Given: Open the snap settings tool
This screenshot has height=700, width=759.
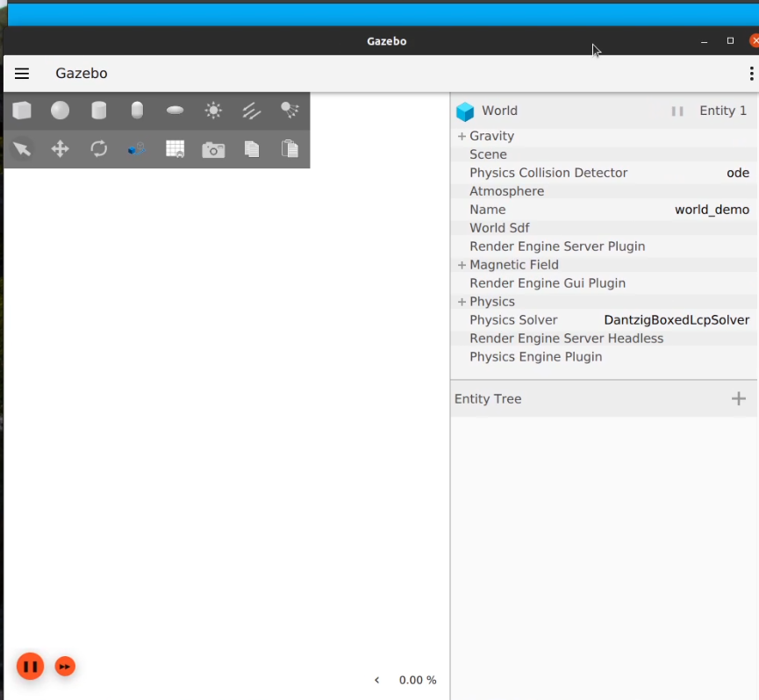Looking at the screenshot, I should tap(137, 148).
